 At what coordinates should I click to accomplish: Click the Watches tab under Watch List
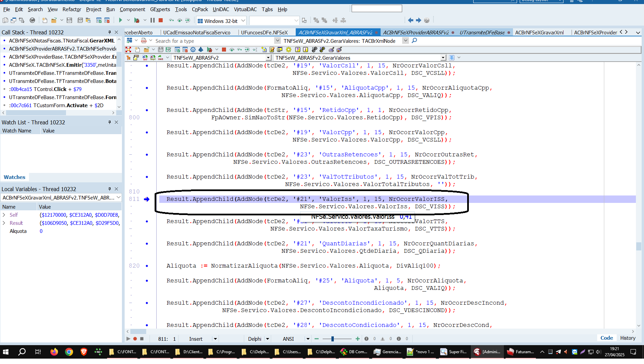14,177
